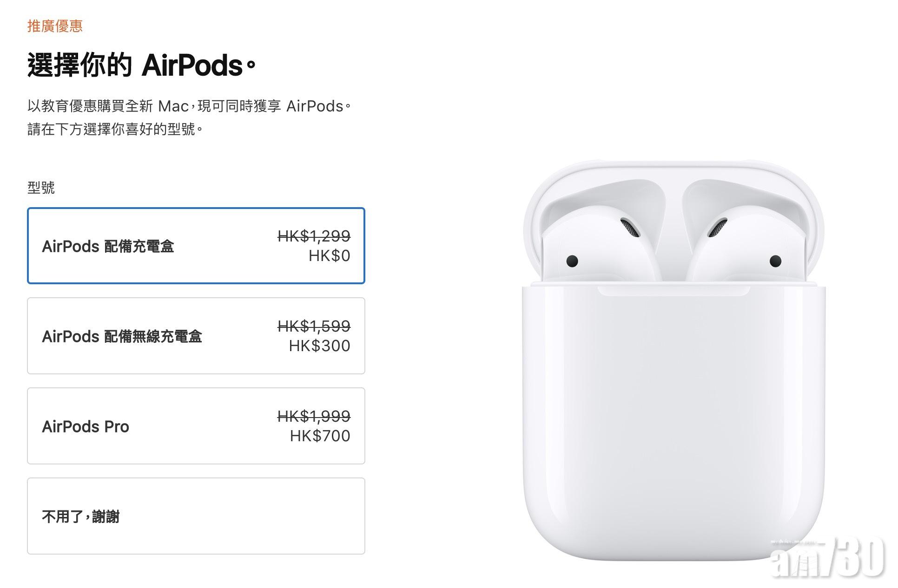
Task: Pick the 不用了，謝謝 option
Action: [x=196, y=516]
